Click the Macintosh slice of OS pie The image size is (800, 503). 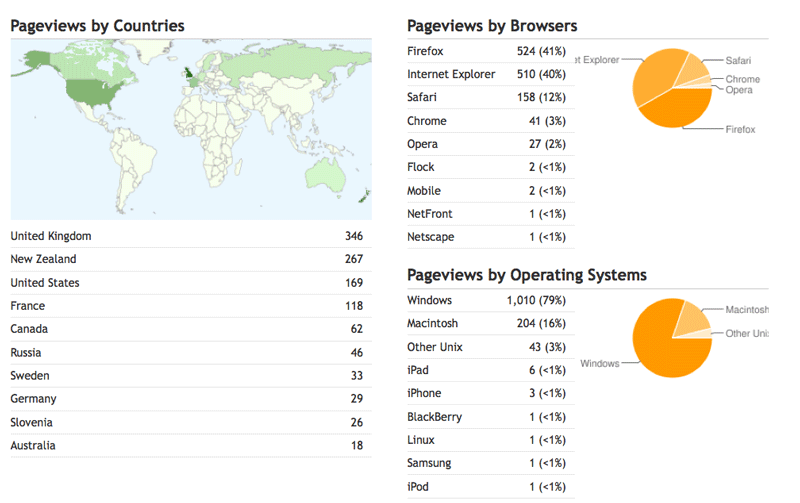[690, 319]
